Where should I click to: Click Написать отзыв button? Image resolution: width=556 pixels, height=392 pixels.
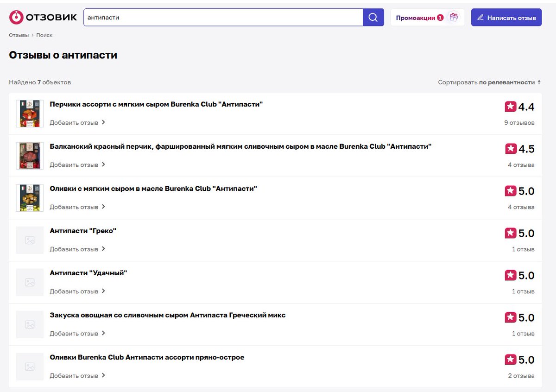[x=506, y=18]
